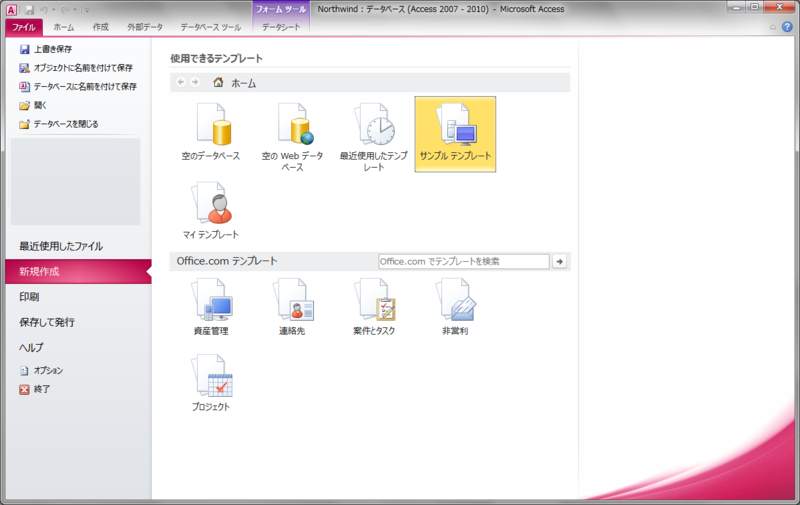
Task: Switch to the データベース ツール ribbon tab
Action: point(210,27)
